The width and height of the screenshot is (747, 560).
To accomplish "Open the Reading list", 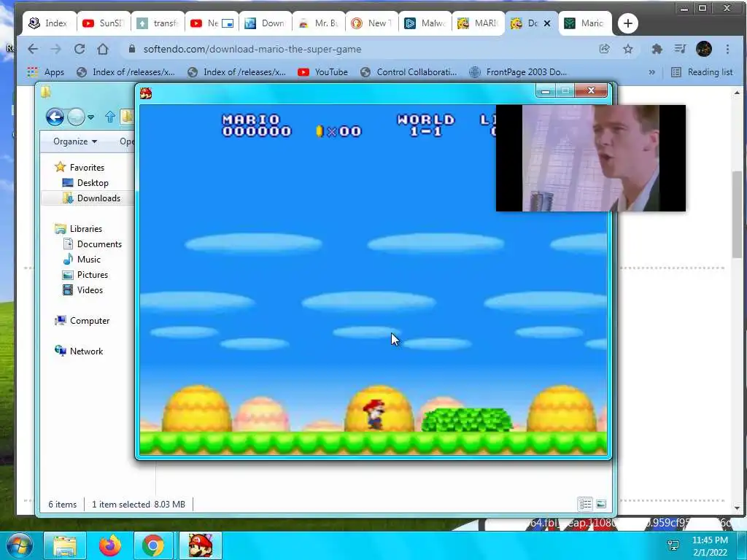I will coord(703,72).
